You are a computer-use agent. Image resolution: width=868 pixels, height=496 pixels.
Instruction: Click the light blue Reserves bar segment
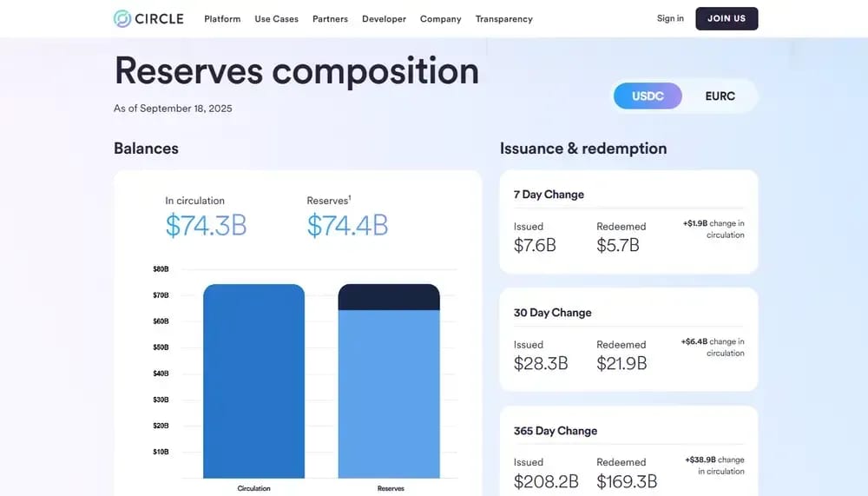[x=389, y=394]
